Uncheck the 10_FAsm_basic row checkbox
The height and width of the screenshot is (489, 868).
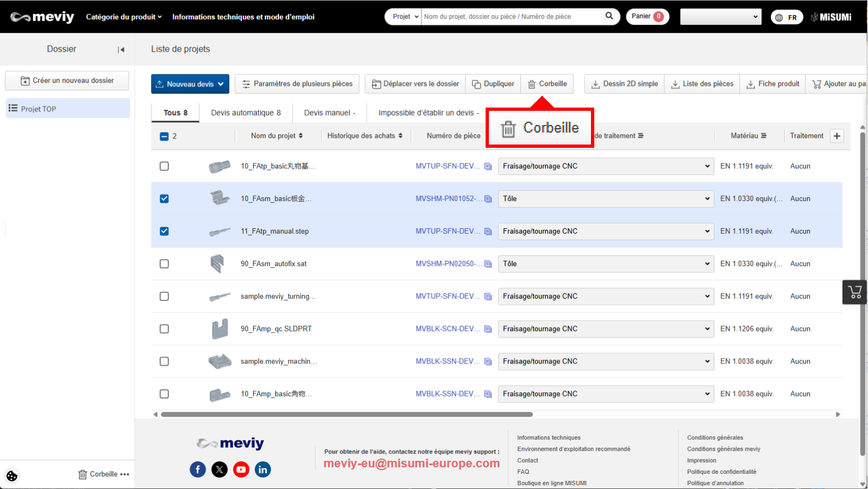(x=164, y=199)
